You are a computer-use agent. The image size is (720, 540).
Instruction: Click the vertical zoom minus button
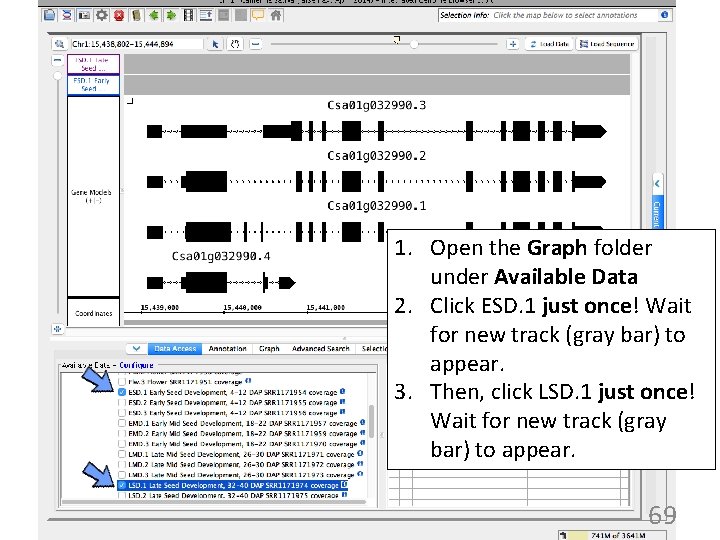[x=57, y=60]
